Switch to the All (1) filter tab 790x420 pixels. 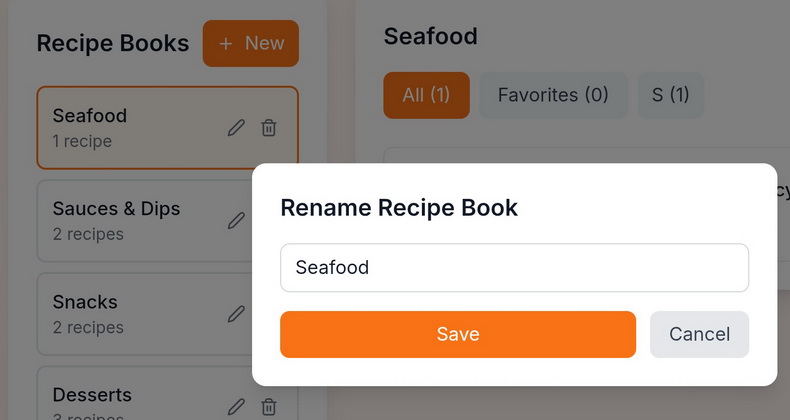click(426, 95)
